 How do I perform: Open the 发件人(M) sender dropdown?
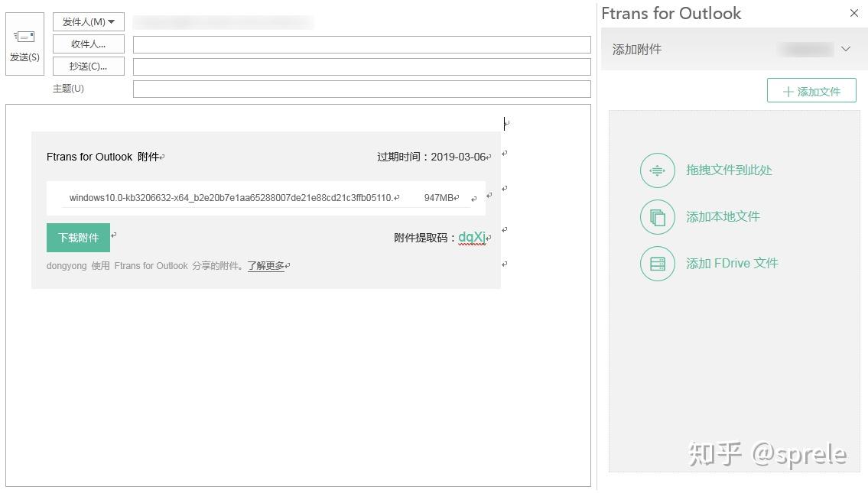tap(89, 22)
